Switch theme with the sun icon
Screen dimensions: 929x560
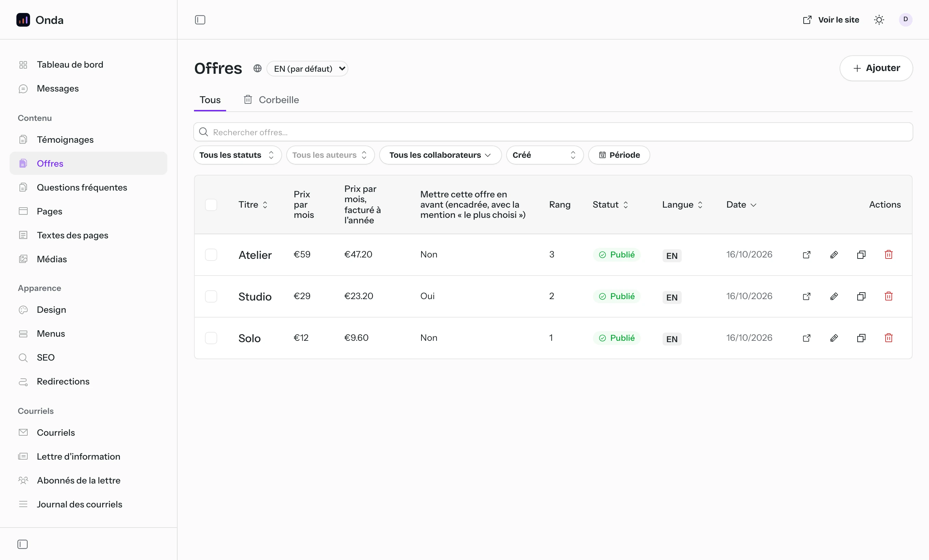pyautogui.click(x=879, y=19)
